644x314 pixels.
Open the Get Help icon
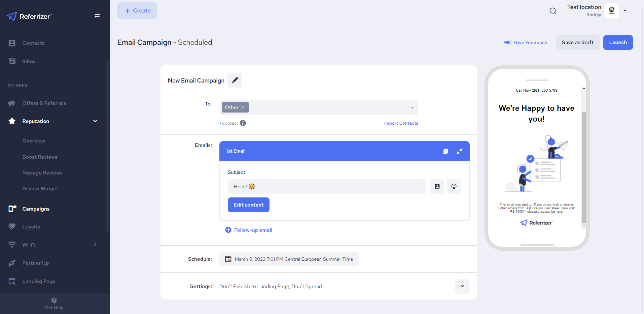tap(54, 301)
